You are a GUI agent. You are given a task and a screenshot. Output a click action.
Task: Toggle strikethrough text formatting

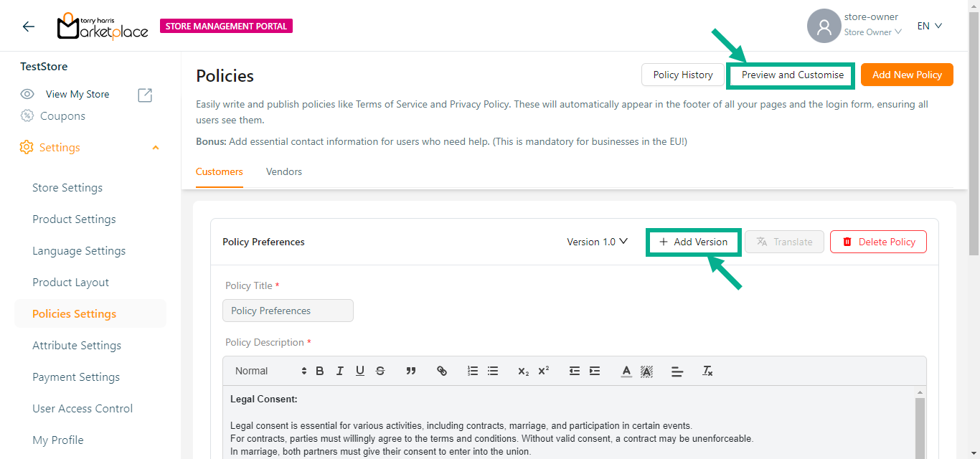point(380,371)
